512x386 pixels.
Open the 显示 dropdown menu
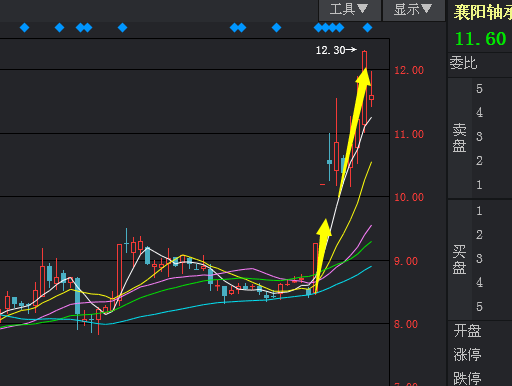pos(414,10)
